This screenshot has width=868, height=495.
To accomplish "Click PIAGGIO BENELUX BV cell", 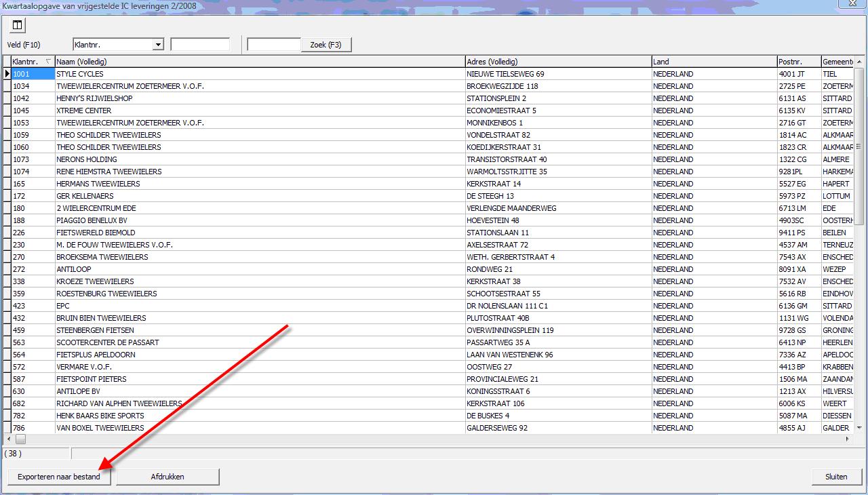I will 260,220.
